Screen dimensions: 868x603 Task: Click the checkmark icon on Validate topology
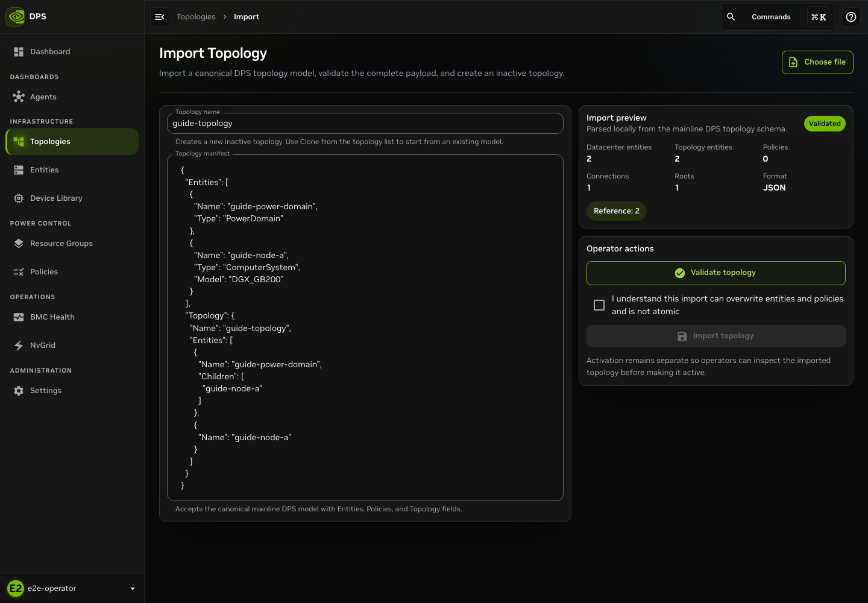pyautogui.click(x=680, y=273)
